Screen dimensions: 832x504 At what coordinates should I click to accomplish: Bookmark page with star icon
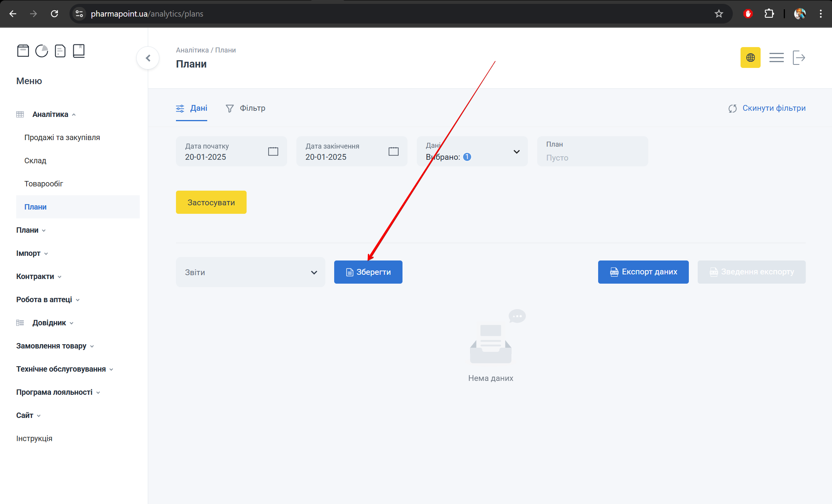(719, 14)
